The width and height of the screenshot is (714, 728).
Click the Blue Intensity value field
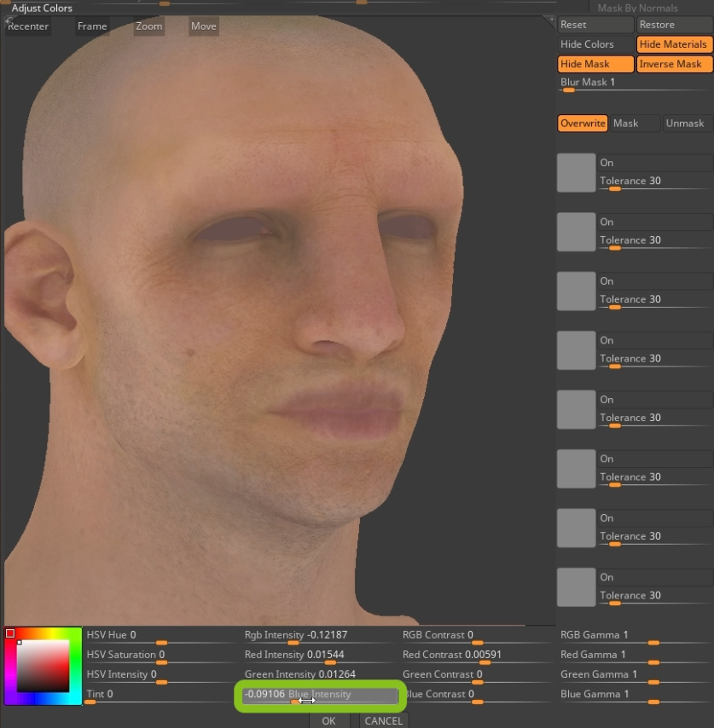pos(321,695)
